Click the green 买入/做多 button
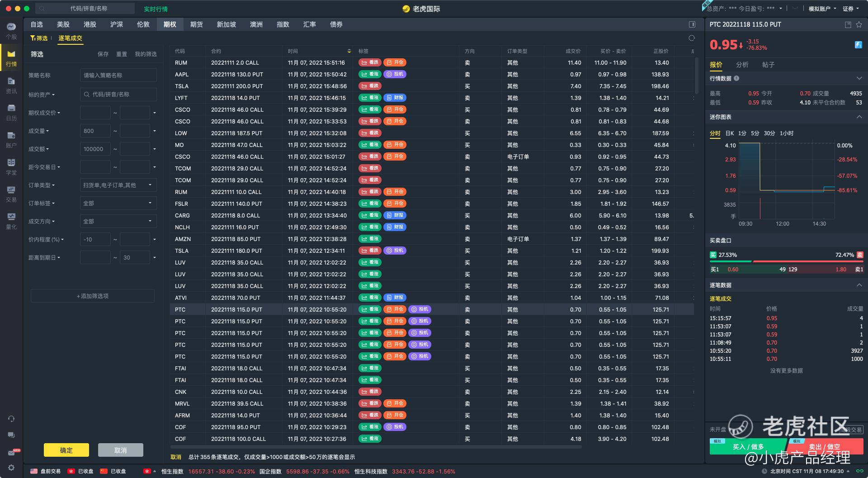The image size is (868, 478). tap(748, 446)
